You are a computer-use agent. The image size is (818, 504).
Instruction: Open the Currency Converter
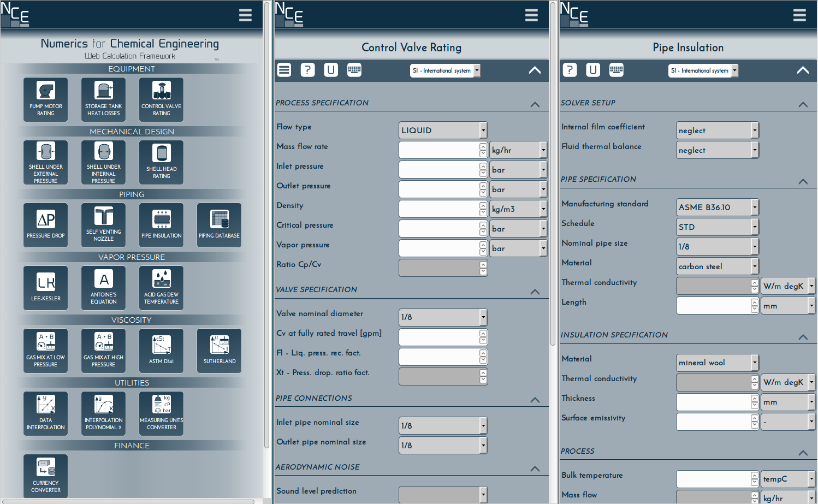(x=45, y=476)
